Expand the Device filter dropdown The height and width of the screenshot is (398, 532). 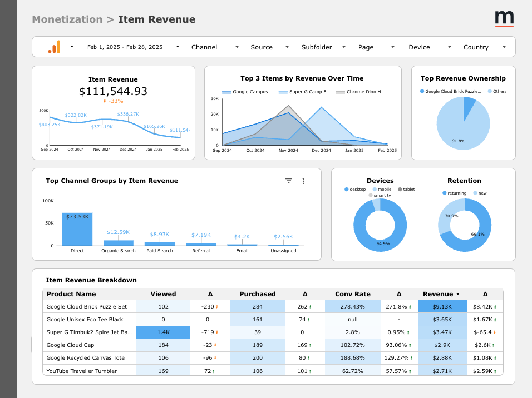430,47
